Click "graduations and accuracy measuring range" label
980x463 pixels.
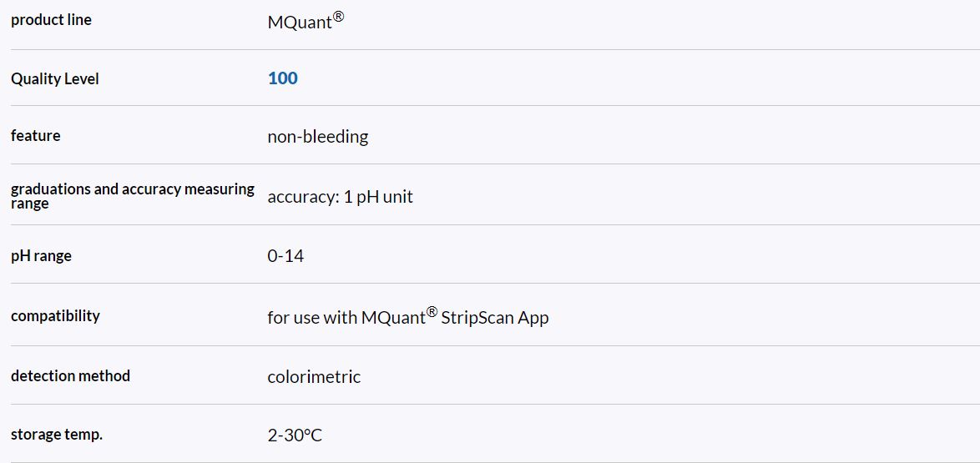coord(132,189)
